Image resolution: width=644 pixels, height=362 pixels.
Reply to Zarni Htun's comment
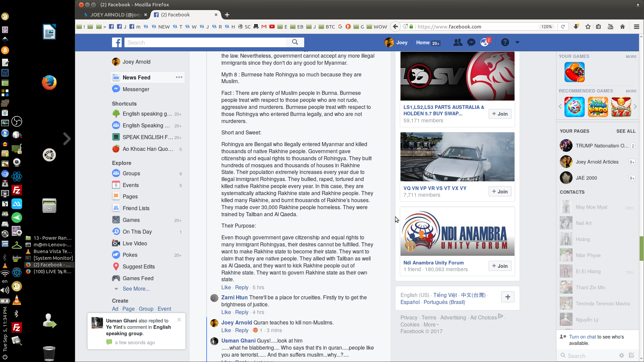(x=241, y=312)
